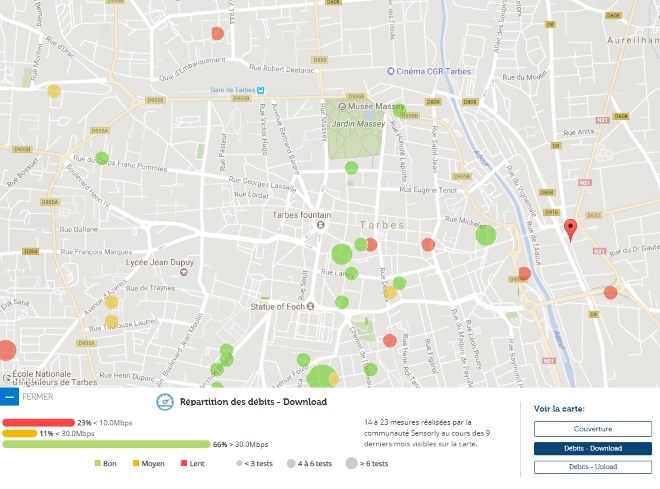Viewport: 660px width, 489px height.
Task: Click the Cinéma CGR Tarbes map icon
Action: click(393, 71)
